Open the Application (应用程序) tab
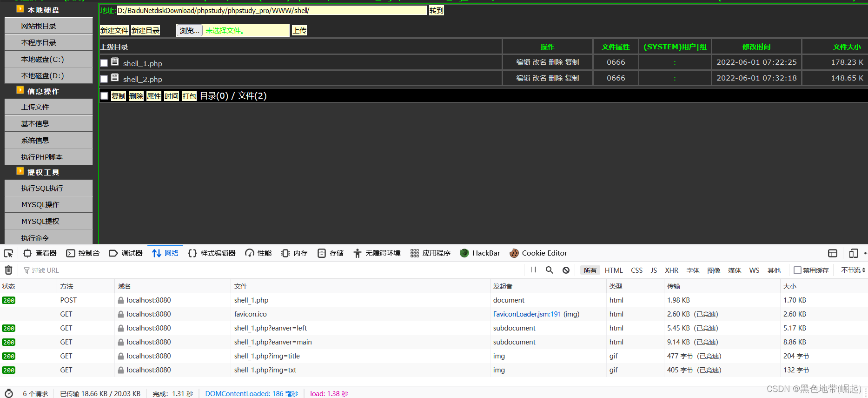The height and width of the screenshot is (398, 868). coord(431,253)
